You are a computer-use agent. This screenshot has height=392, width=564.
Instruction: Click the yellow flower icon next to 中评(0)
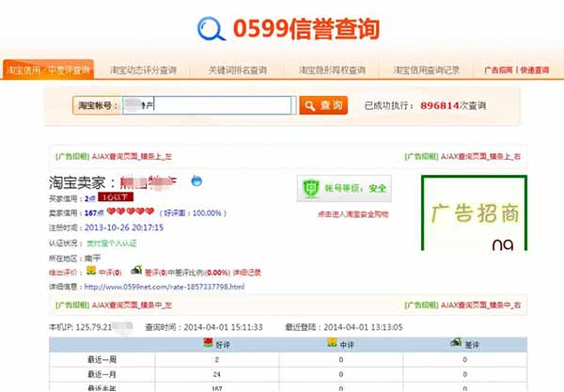[x=91, y=271]
